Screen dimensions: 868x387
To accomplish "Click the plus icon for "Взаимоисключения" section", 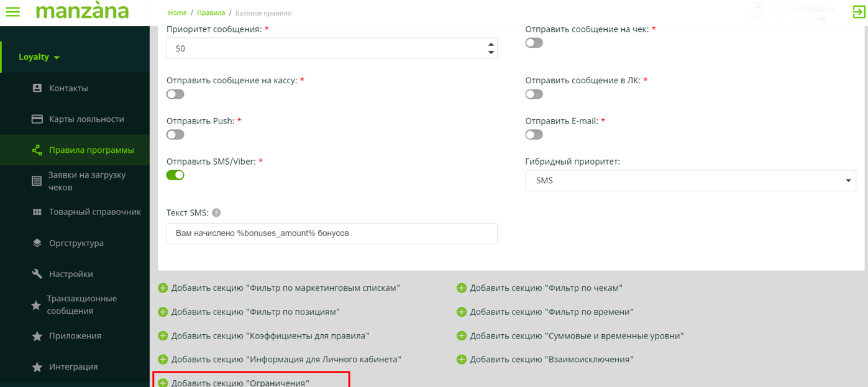I will pos(462,360).
